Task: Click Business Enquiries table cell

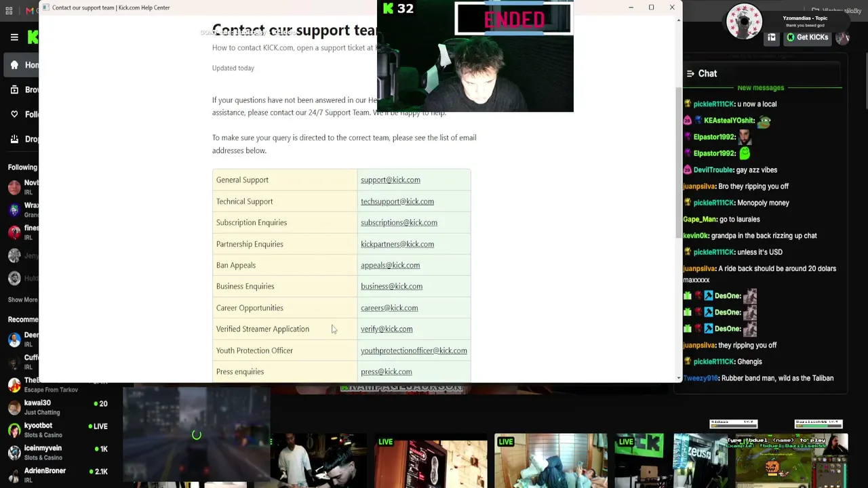Action: [x=285, y=286]
